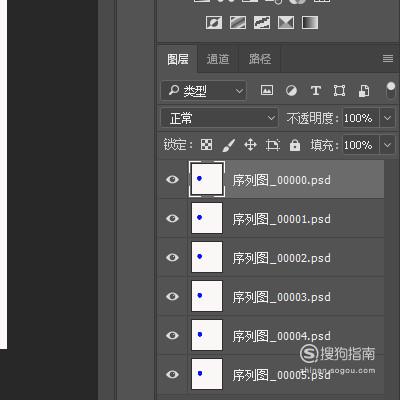
Task: Add a Posterize adjustment layer
Action: click(238, 23)
